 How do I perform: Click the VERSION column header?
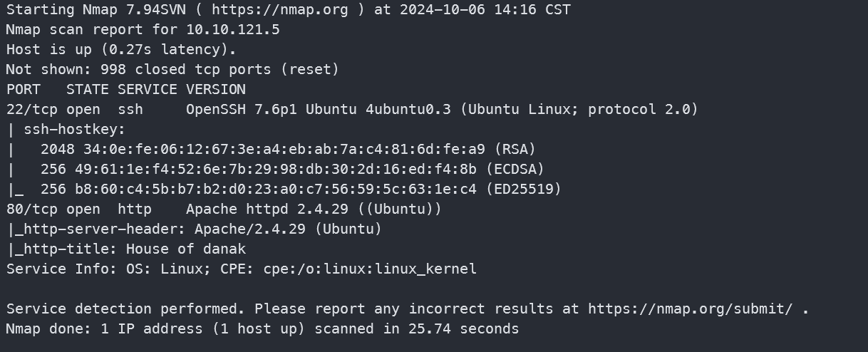click(215, 90)
